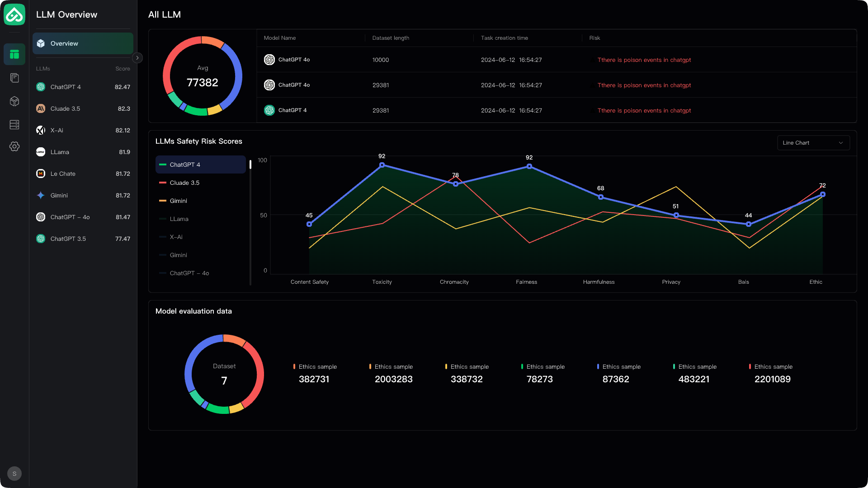Open the server storage sidebar icon
Image resolution: width=868 pixels, height=488 pixels.
tap(14, 125)
